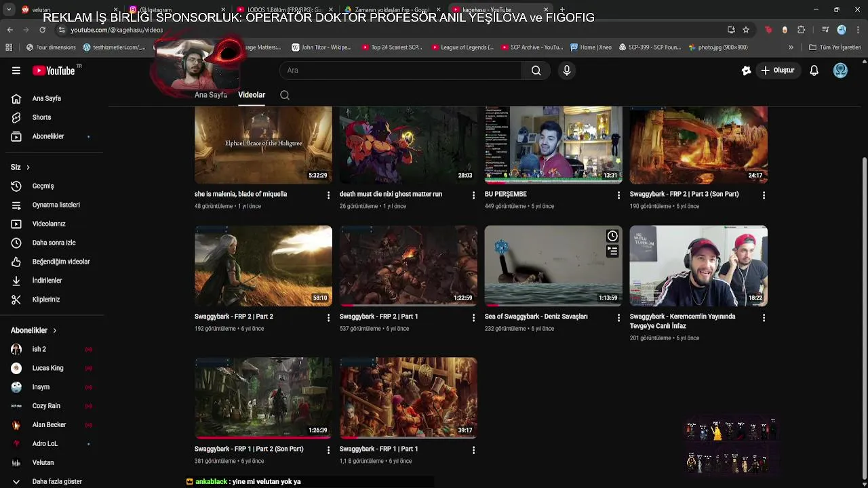Switch to channel Ana Sayfa tab
The width and height of the screenshot is (868, 488).
click(x=211, y=95)
